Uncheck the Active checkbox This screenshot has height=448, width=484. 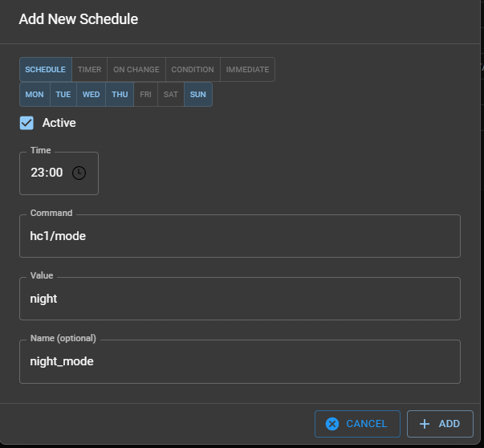(27, 123)
